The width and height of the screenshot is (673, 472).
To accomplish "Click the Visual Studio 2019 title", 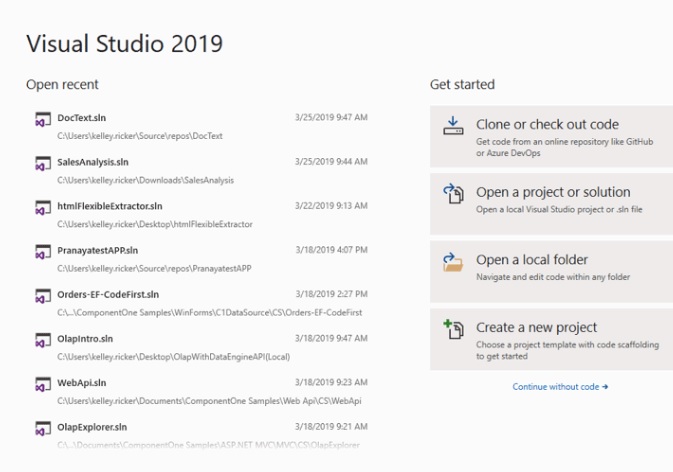I will point(124,44).
